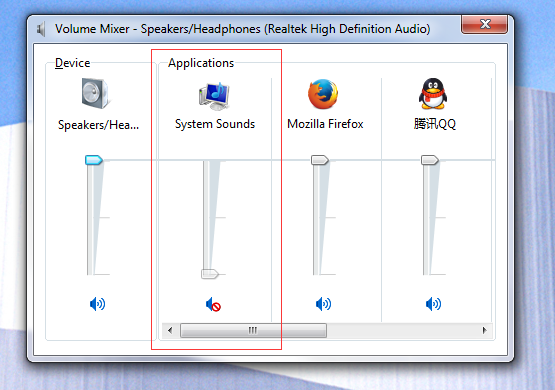Click the System Sounds volume slider handle

(x=210, y=274)
